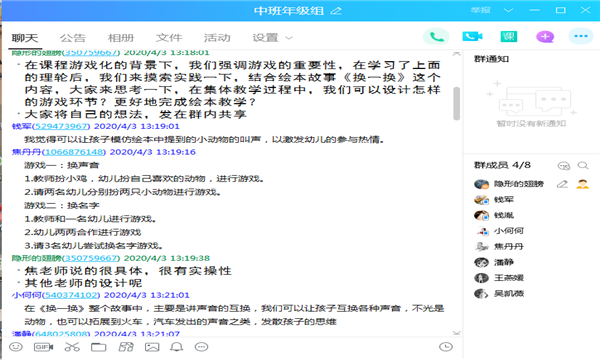
Task: Click sender name 小何何 at 13:21:01
Action: 26,295
